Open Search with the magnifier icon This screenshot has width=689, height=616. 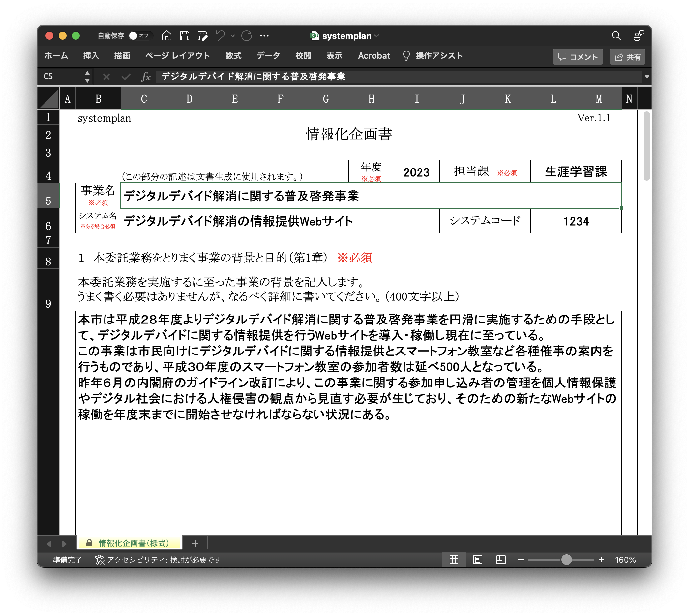click(616, 36)
